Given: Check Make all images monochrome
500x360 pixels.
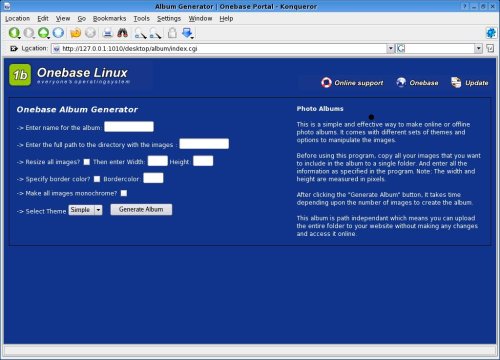Looking at the screenshot, I should [124, 193].
